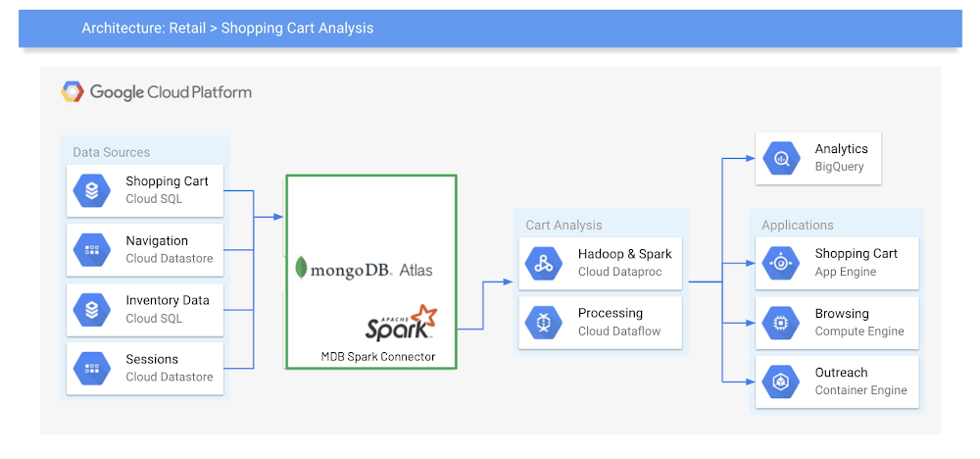
Task: Click the "Cloud Dataproc" subtitle
Action: [620, 272]
